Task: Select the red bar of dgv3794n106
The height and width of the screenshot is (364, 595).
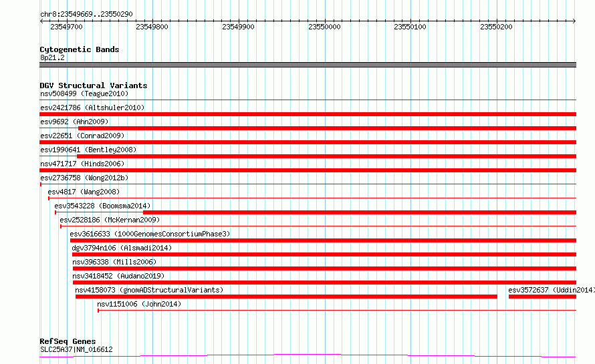Action: coord(324,254)
